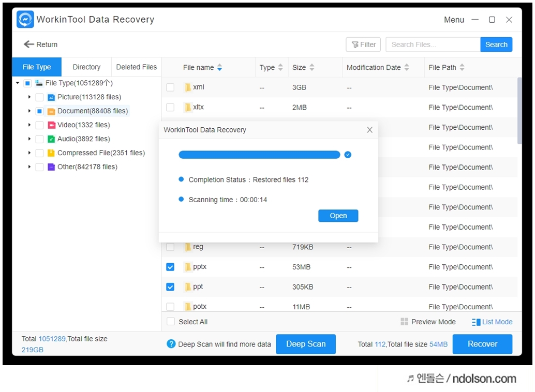This screenshot has width=535, height=392.
Task: Sort by File name column arrows
Action: (x=220, y=68)
